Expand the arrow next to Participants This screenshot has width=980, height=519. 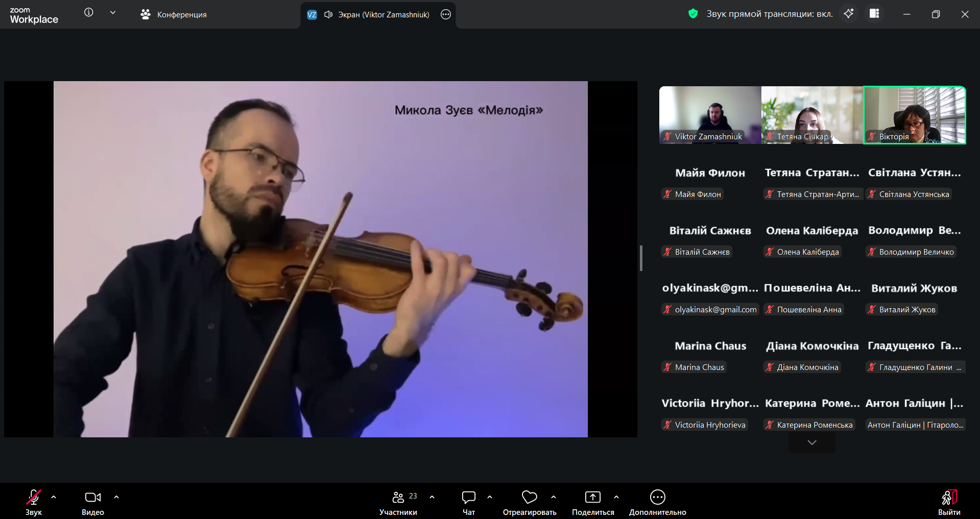tap(432, 497)
